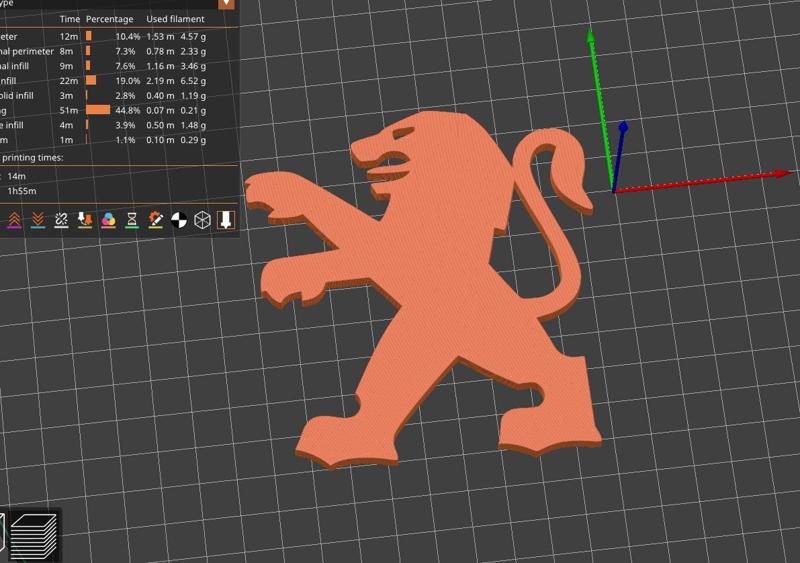Toggle the seams visibility broken-link icon
Image resolution: width=800 pixels, height=563 pixels.
(61, 220)
